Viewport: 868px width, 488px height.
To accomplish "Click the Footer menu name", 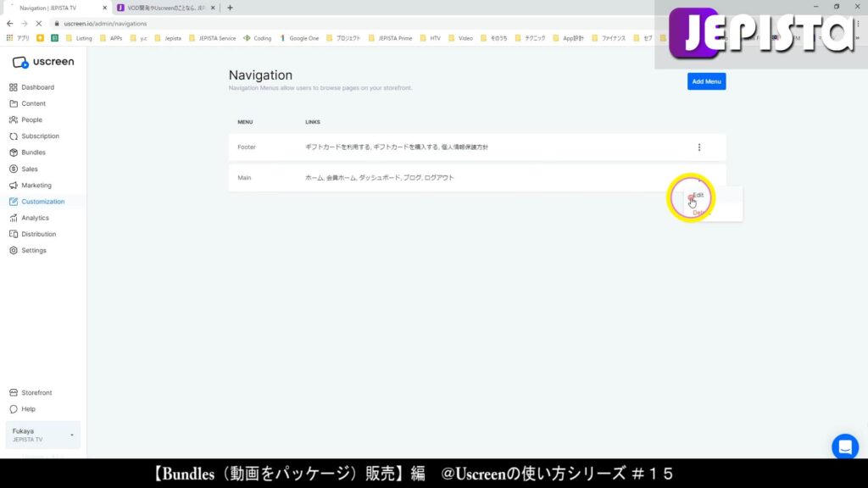I will pyautogui.click(x=247, y=147).
